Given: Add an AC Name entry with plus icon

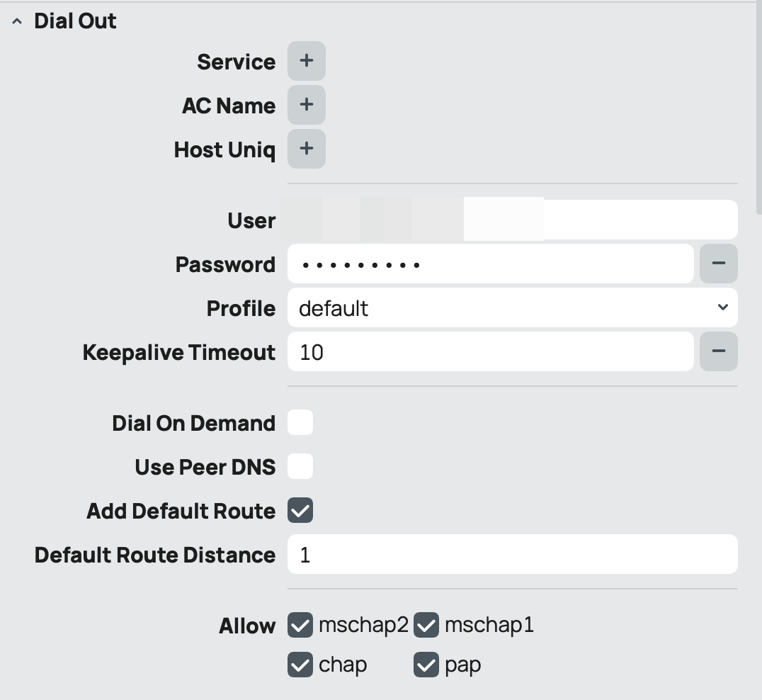Looking at the screenshot, I should point(306,105).
